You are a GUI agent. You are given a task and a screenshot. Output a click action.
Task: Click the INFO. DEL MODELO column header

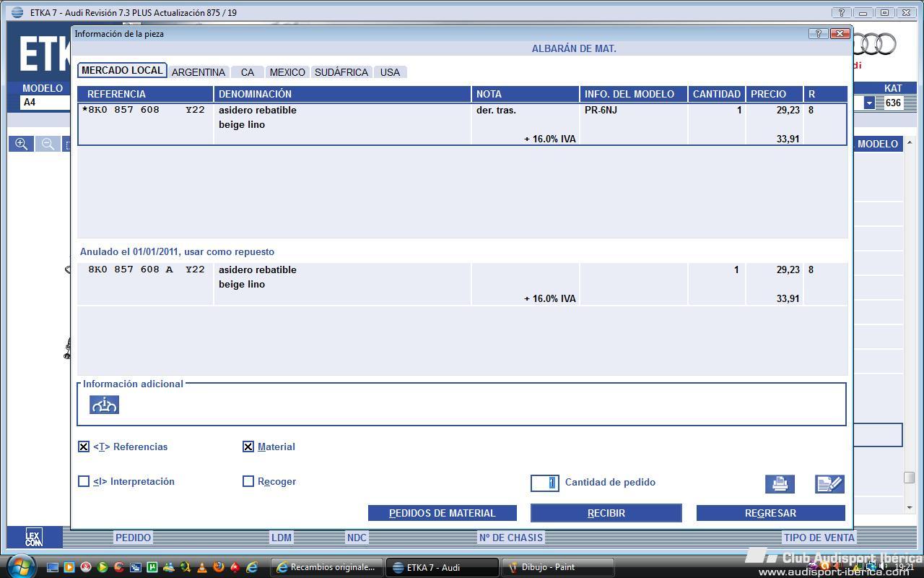click(634, 94)
